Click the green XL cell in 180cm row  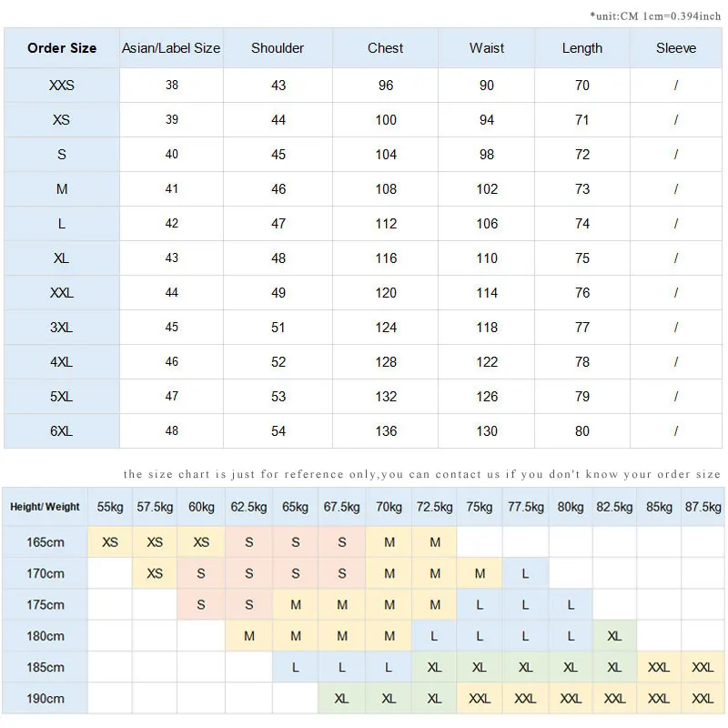click(x=614, y=636)
